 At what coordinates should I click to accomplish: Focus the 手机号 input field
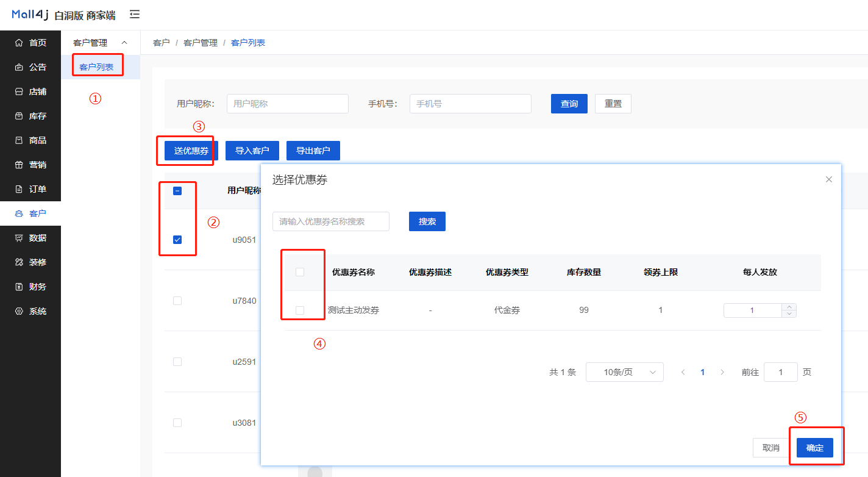coord(471,104)
